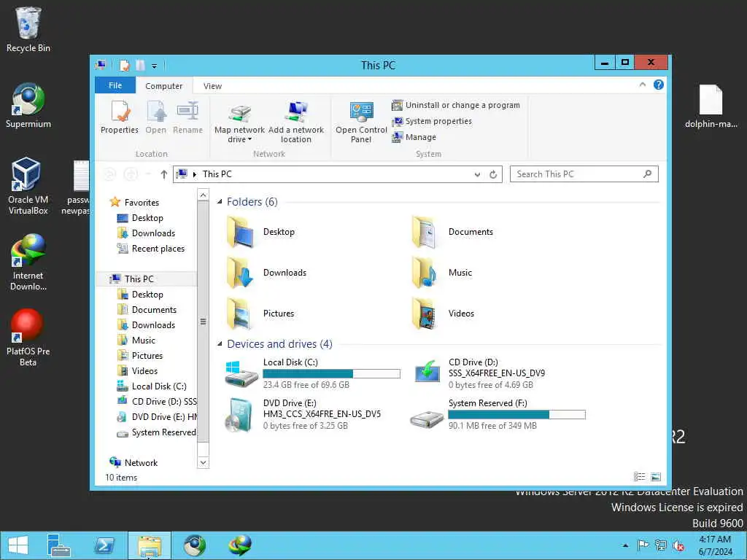Open the Start button
The image size is (747, 560).
[x=18, y=545]
